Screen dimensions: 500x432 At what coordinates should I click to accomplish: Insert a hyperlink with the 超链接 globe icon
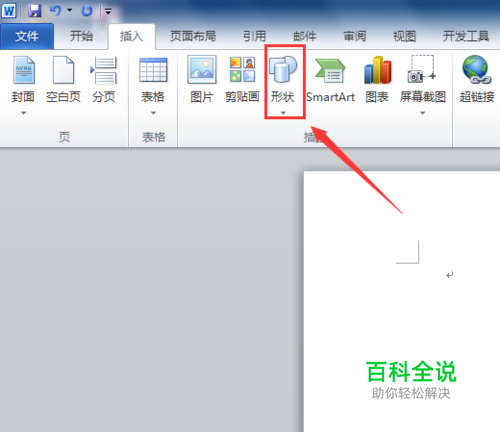477,69
